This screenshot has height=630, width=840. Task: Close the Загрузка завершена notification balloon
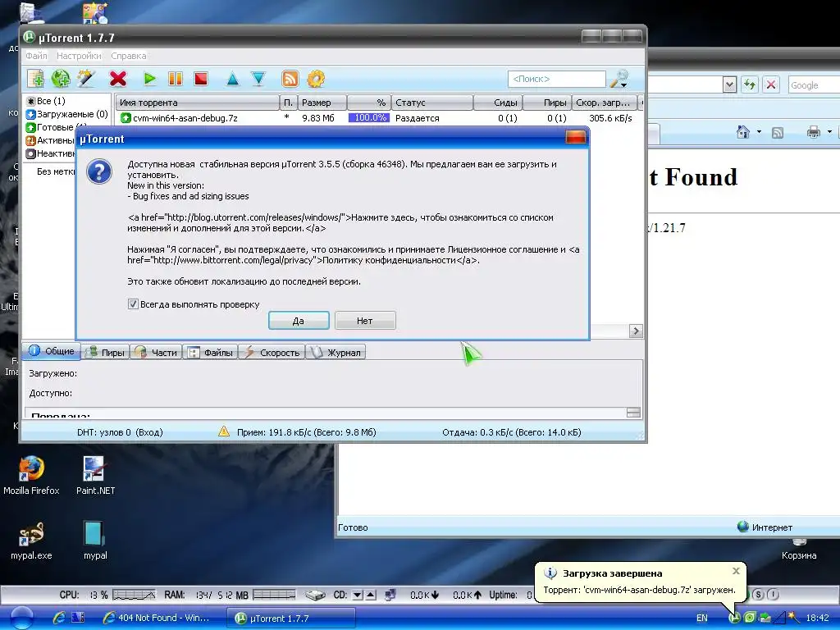click(736, 571)
